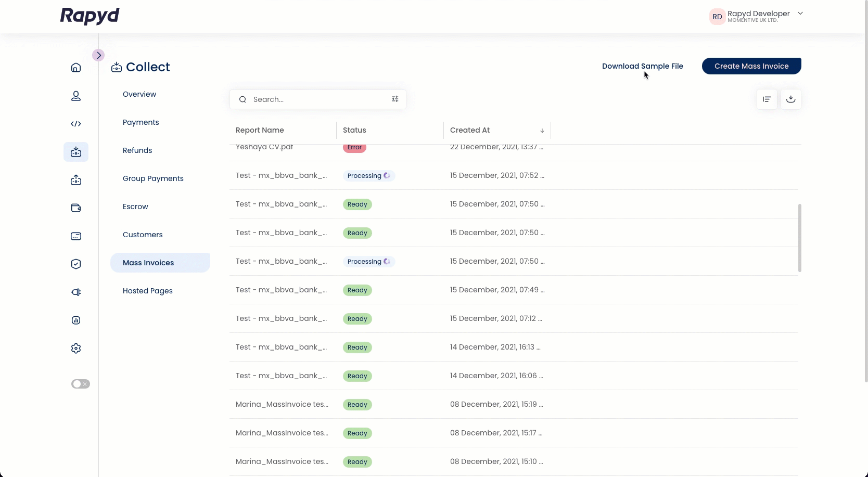868x477 pixels.
Task: Select the Mass Invoices menu item
Action: 160,263
